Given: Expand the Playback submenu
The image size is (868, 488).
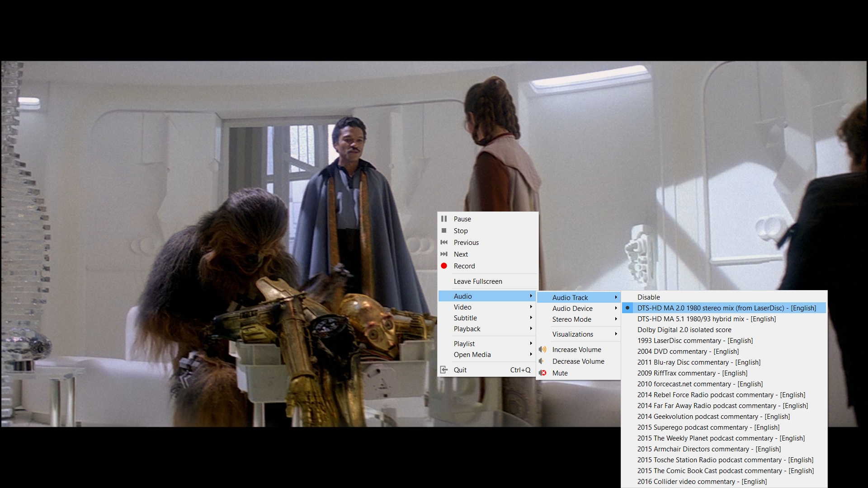Looking at the screenshot, I should [487, 328].
